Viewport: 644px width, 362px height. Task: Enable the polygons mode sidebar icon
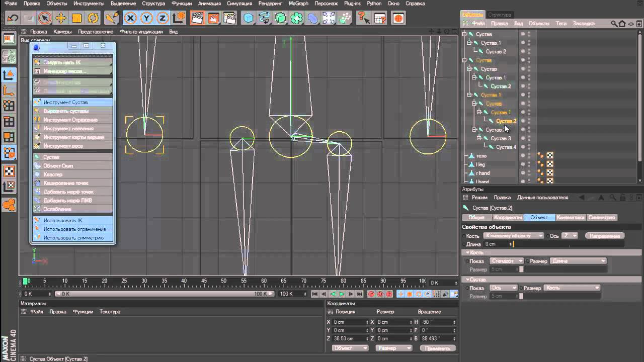pyautogui.click(x=9, y=137)
